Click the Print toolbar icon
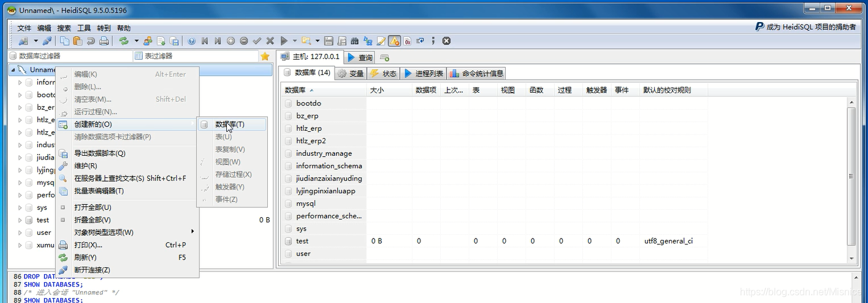This screenshot has height=303, width=868. (104, 41)
